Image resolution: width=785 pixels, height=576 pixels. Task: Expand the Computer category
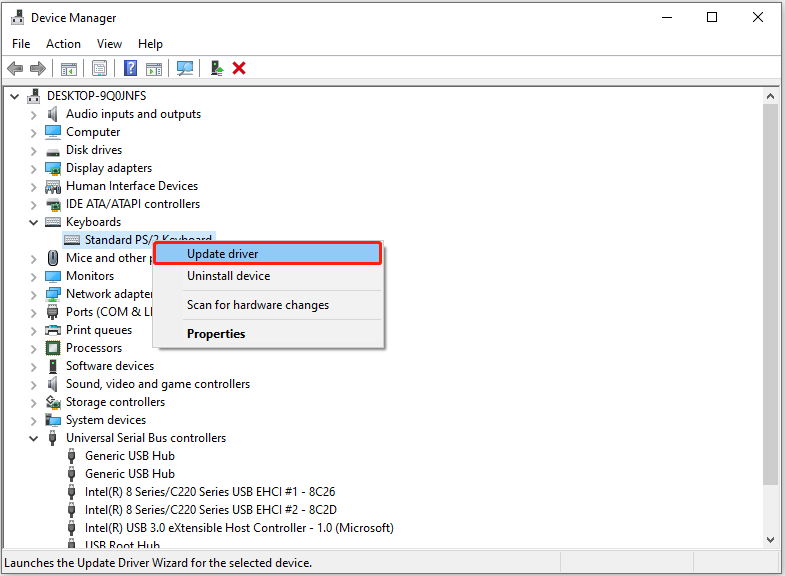tap(33, 133)
